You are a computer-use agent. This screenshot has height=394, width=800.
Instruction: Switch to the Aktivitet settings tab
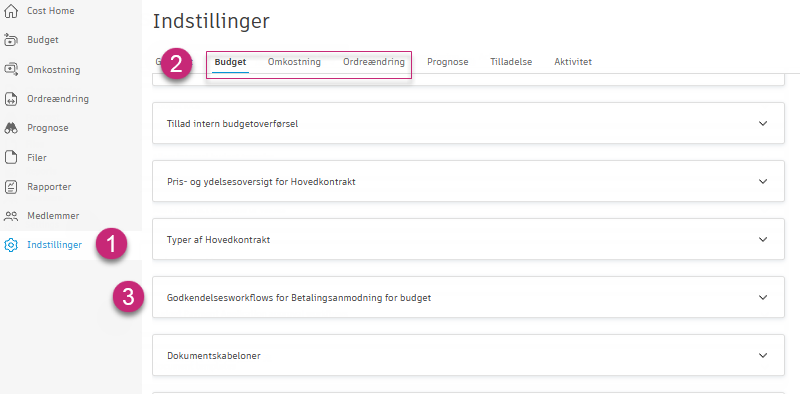click(x=573, y=62)
